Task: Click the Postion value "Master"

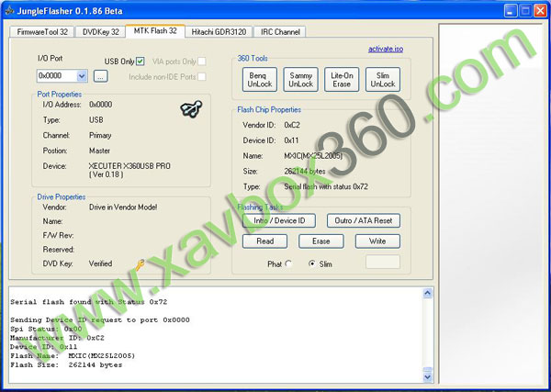Action: [99, 151]
